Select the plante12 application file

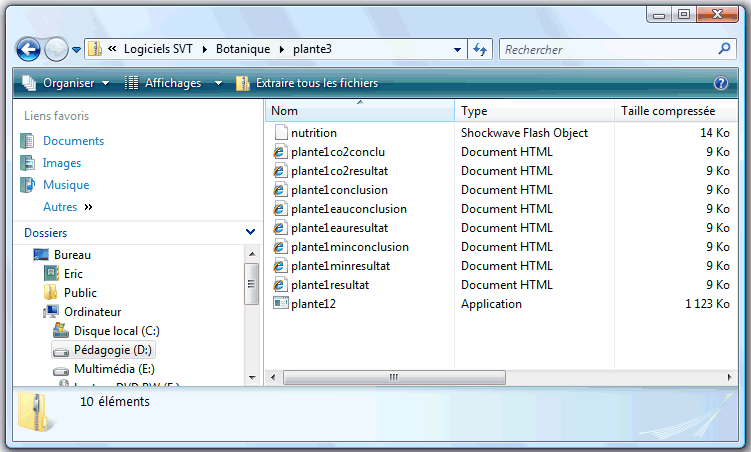coord(313,304)
